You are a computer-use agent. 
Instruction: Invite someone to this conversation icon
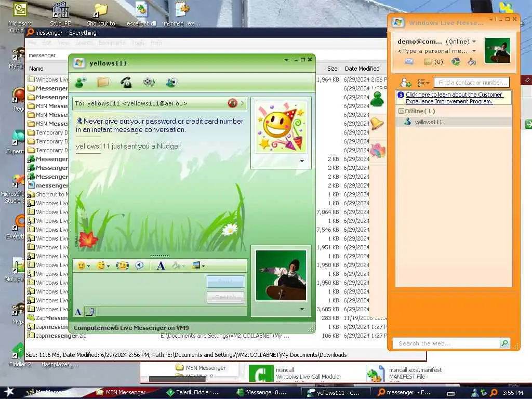[81, 82]
